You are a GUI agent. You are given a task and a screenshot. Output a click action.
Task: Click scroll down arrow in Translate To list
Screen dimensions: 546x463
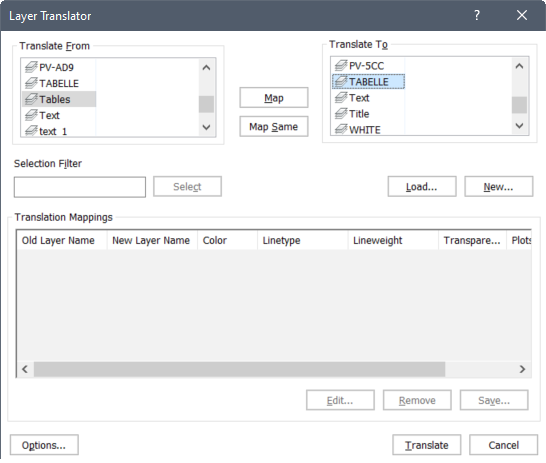[x=519, y=126]
